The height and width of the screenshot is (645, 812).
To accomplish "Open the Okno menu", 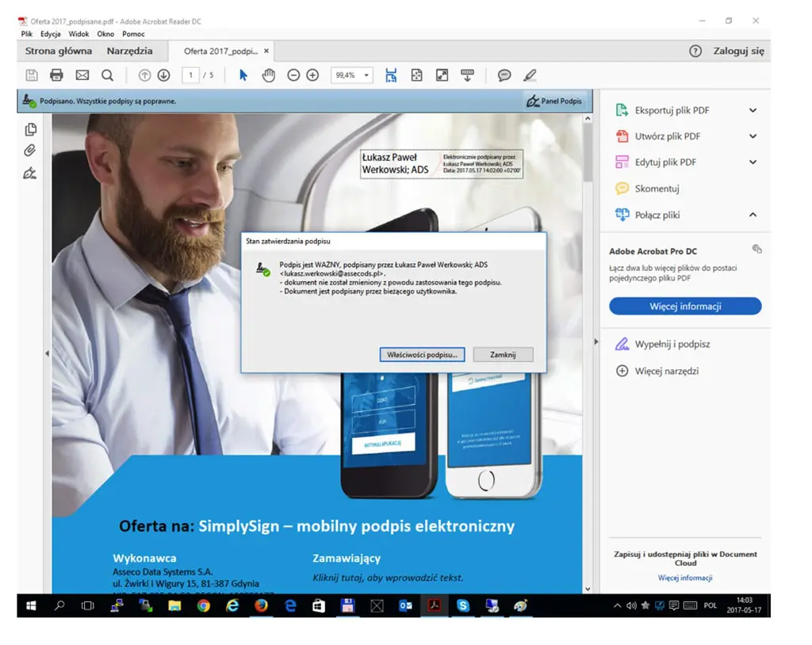I will tap(105, 33).
